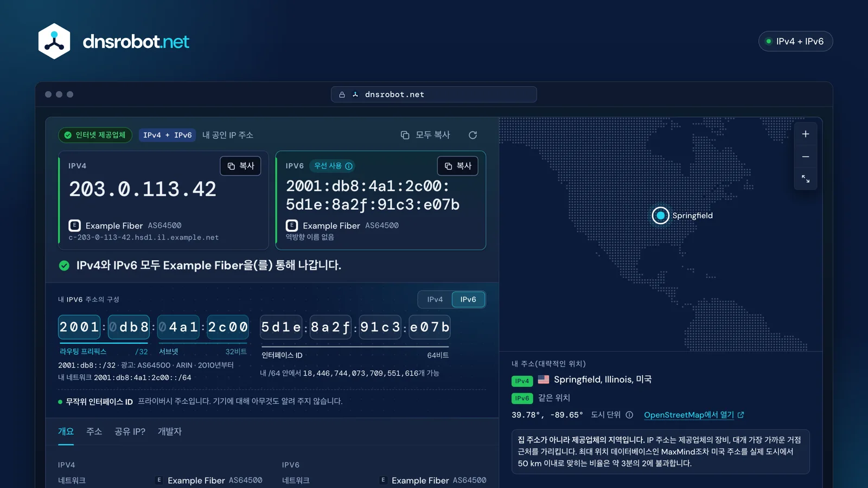The height and width of the screenshot is (488, 868).
Task: Click the 같은 위치 IPv6 location text
Action: pos(554,398)
